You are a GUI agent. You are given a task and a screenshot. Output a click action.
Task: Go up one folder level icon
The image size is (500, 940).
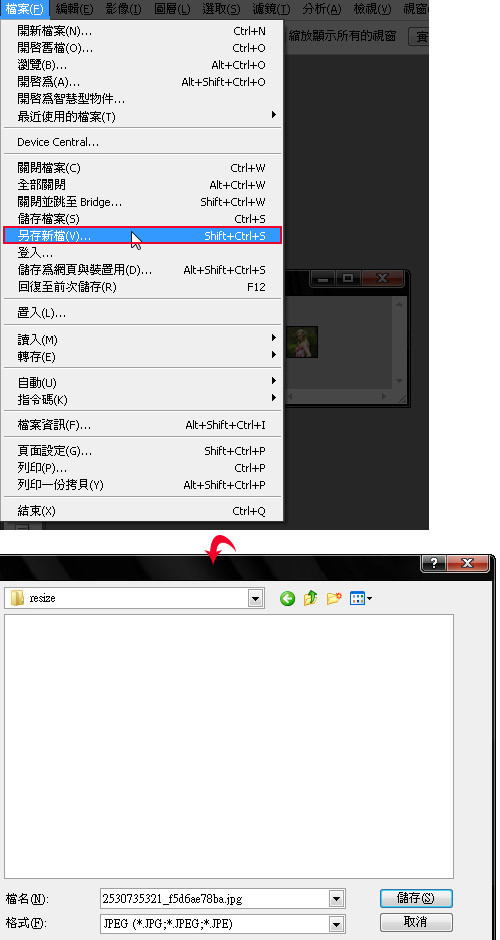pyautogui.click(x=310, y=598)
